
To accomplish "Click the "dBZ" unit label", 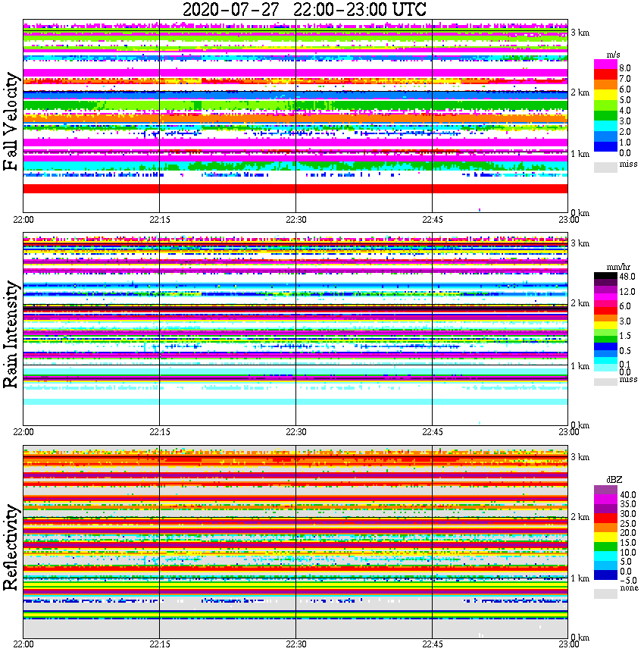I will [x=614, y=480].
